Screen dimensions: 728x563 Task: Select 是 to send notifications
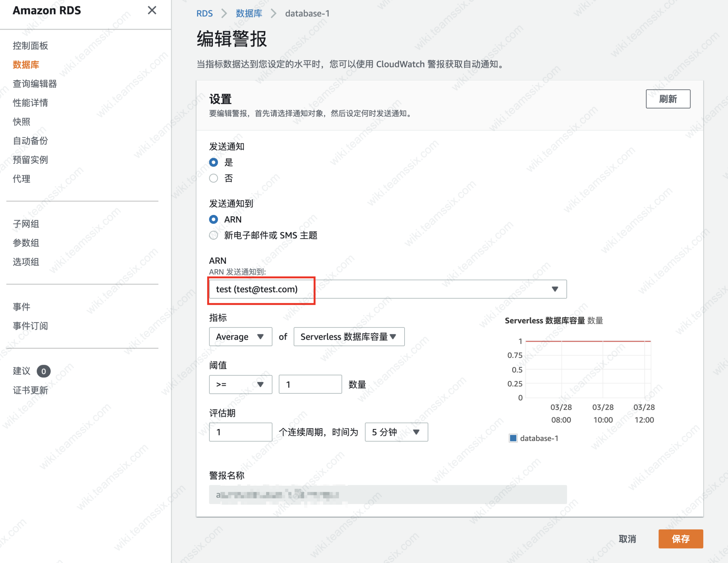214,162
